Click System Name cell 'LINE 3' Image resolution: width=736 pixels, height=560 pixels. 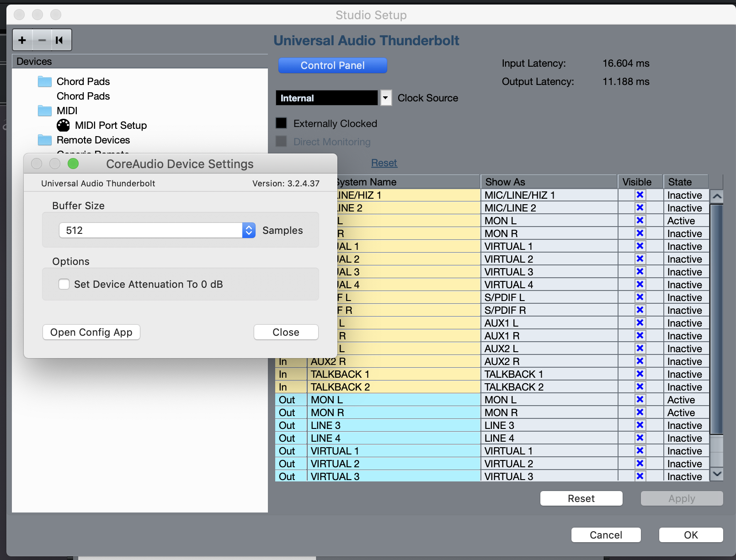pyautogui.click(x=394, y=425)
